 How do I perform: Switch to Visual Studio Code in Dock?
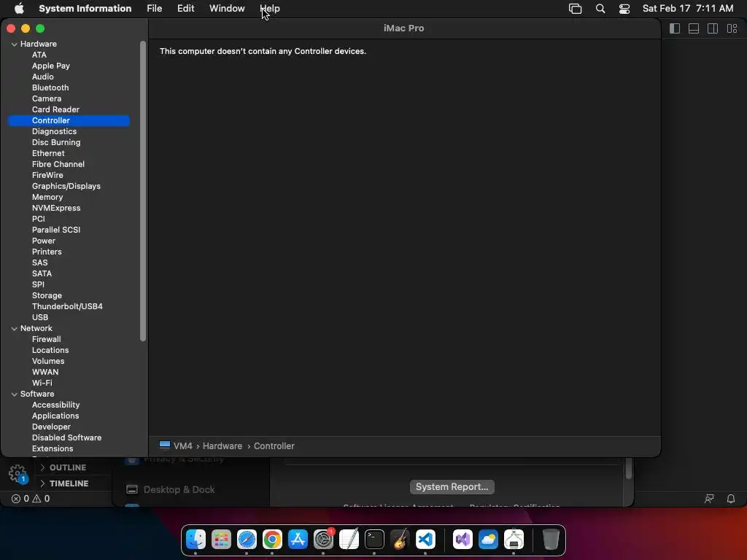click(x=425, y=540)
